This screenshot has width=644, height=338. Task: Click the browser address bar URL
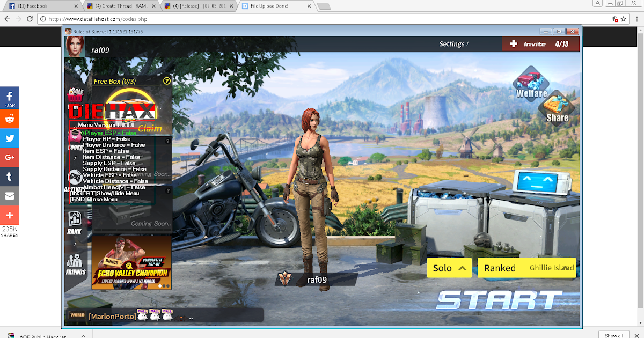coord(98,19)
